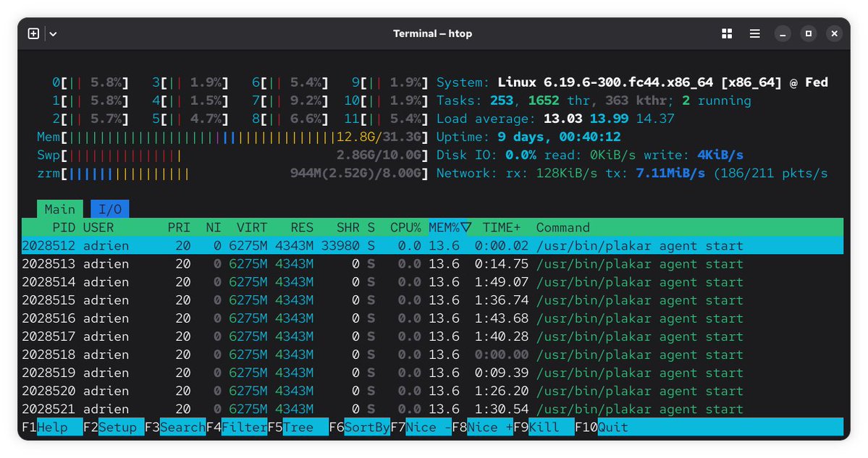This screenshot has height=458, width=868.
Task: Click the Network rx tx statistics line
Action: click(631, 173)
